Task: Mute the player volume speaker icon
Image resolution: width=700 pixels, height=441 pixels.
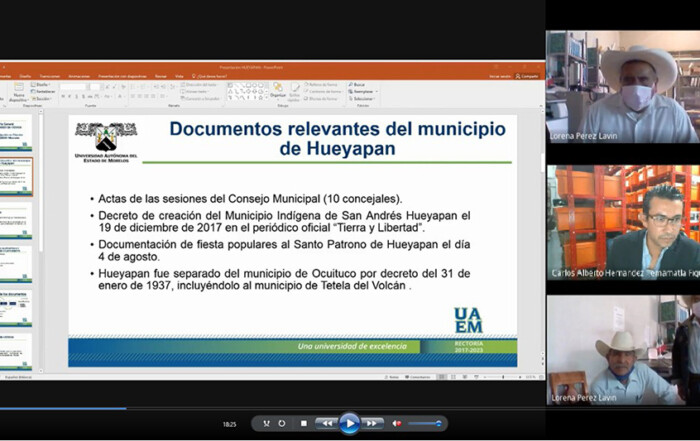Action: pos(397,423)
